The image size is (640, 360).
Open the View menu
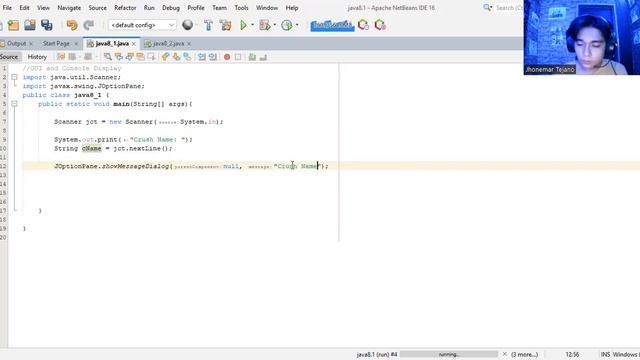(x=43, y=8)
